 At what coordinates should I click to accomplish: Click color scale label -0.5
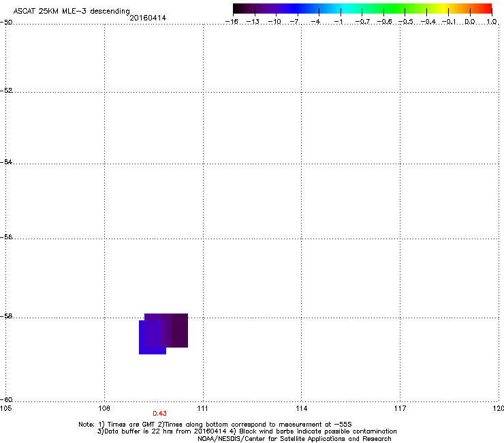(x=406, y=22)
